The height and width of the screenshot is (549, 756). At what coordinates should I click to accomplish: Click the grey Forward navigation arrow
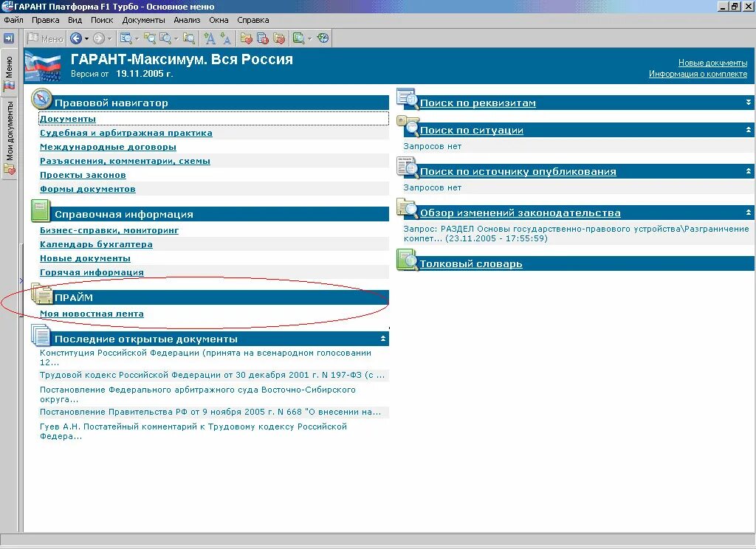[x=98, y=38]
